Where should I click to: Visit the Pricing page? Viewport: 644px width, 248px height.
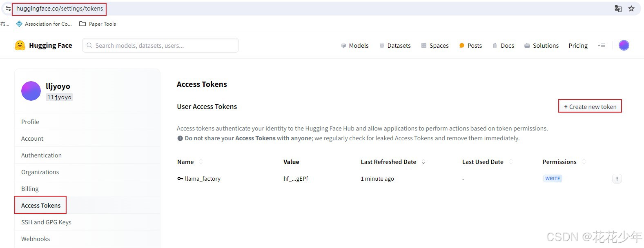[578, 46]
